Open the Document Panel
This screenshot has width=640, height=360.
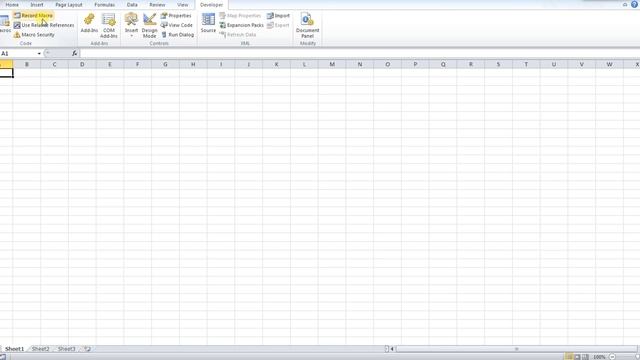pyautogui.click(x=307, y=25)
